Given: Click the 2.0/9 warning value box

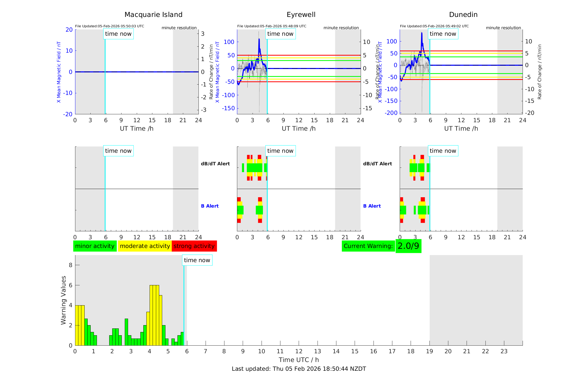Looking at the screenshot, I should (408, 246).
